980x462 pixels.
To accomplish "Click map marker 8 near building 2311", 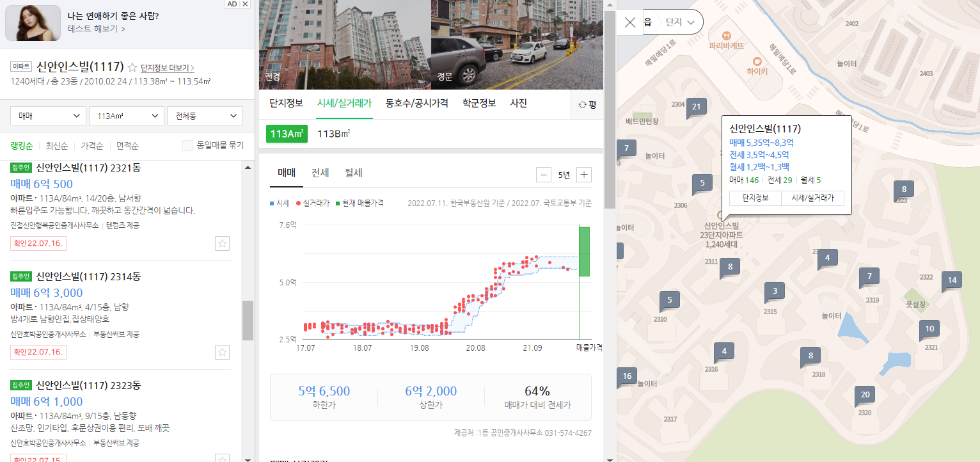I will (x=729, y=267).
